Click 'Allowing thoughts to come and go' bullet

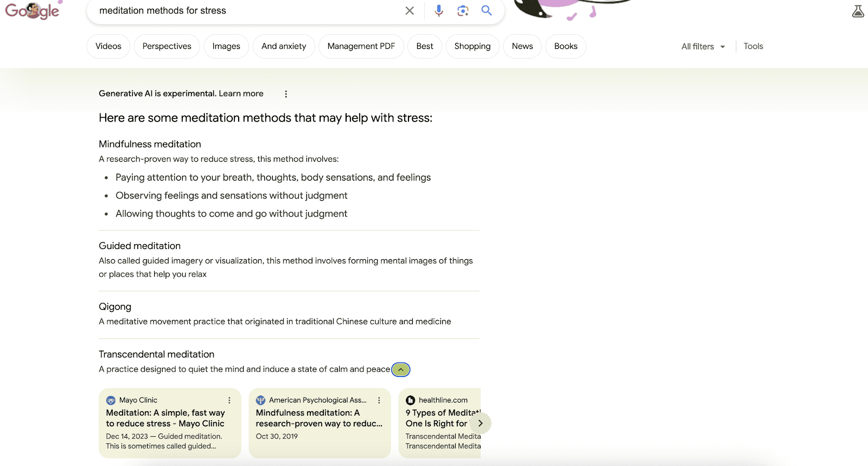click(x=232, y=214)
